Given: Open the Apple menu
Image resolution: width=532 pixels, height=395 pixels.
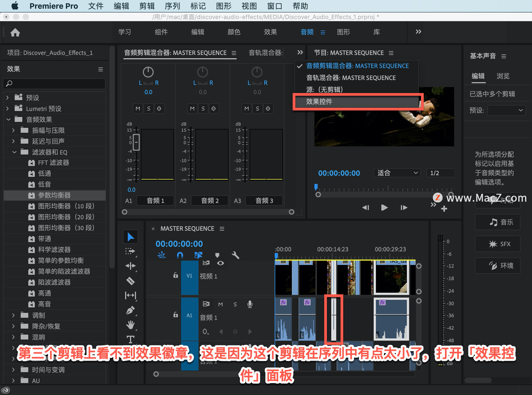Looking at the screenshot, I should (x=15, y=6).
